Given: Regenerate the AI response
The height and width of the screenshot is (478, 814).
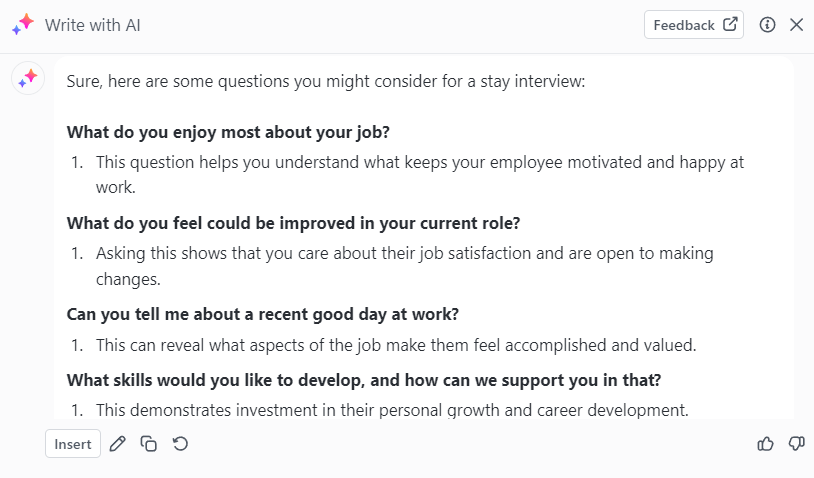Looking at the screenshot, I should 180,444.
